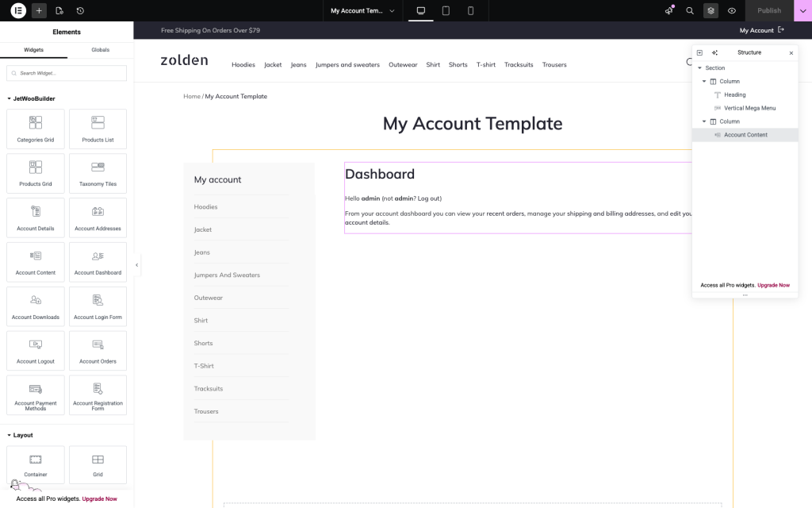Screen dimensions: 812x508
Task: Select the Account Content widget in panel
Action: point(36,262)
